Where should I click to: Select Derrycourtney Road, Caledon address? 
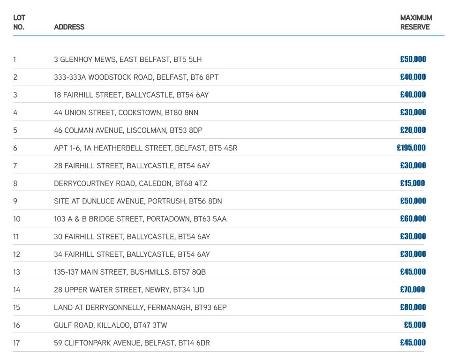click(x=130, y=183)
